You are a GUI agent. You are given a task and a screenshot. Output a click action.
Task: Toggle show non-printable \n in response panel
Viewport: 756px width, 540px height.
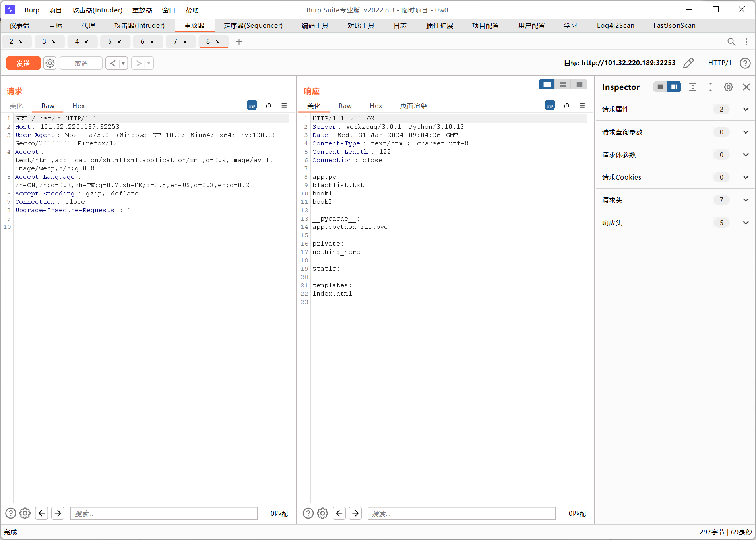tap(566, 105)
